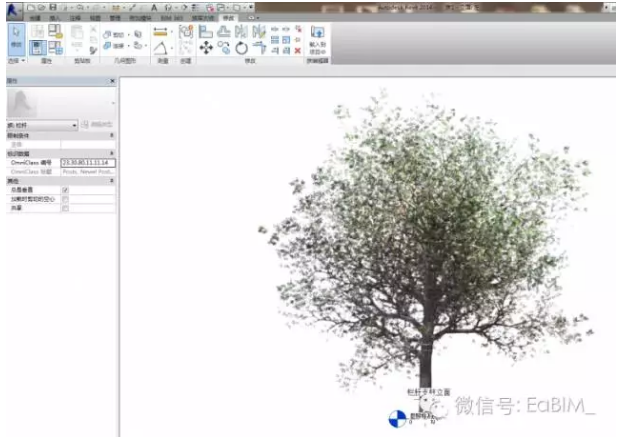The image size is (620, 443).
Task: Open the 族: 栏杆 type selector dropdown
Action: (42, 125)
